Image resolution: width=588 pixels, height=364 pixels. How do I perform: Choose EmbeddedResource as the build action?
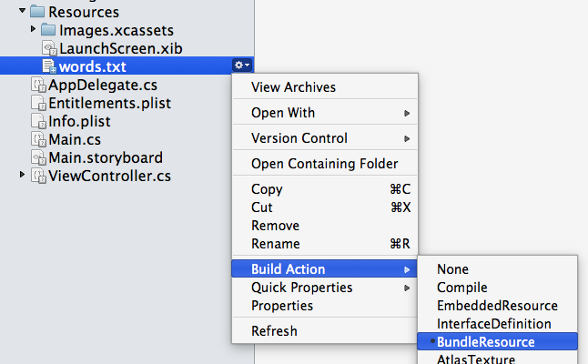(497, 306)
